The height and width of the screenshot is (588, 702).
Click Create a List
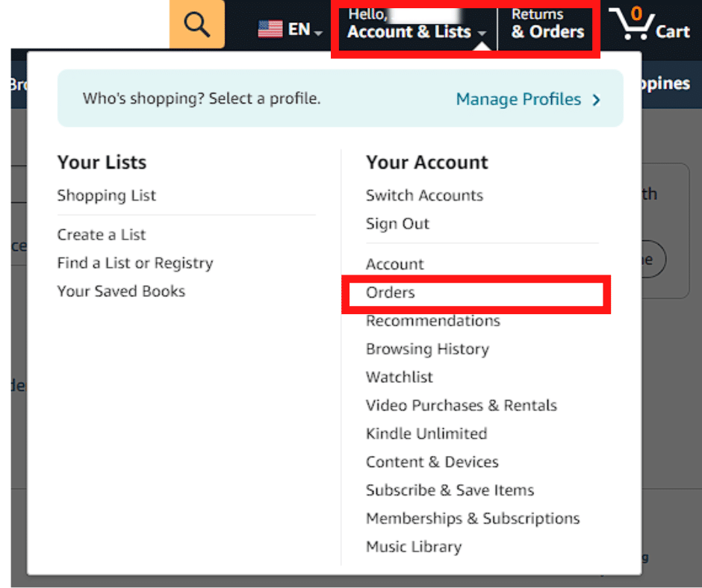click(x=101, y=234)
